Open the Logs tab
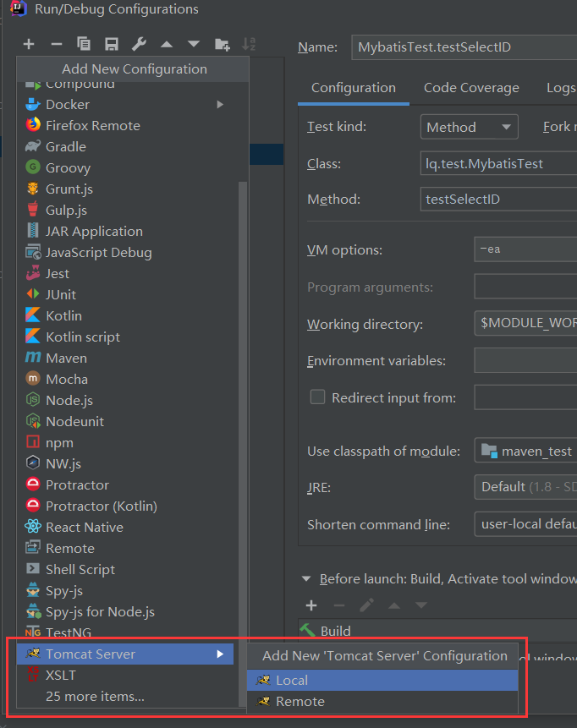The width and height of the screenshot is (577, 728). pyautogui.click(x=561, y=88)
